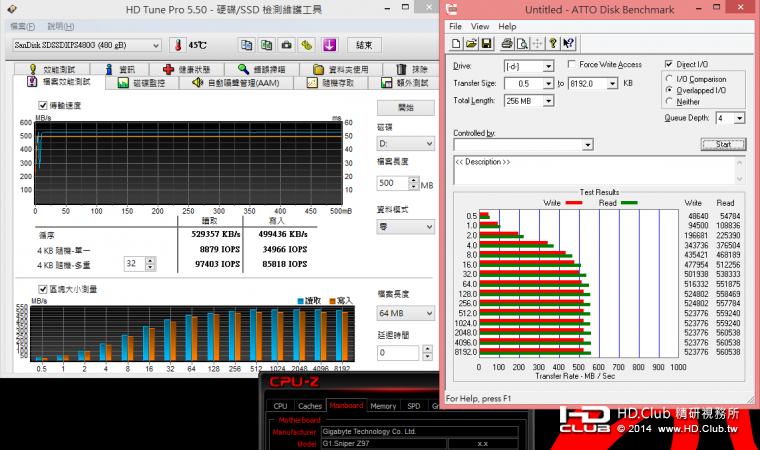Open Print Preview icon in ATTO toolbar
The width and height of the screenshot is (760, 450).
point(521,43)
